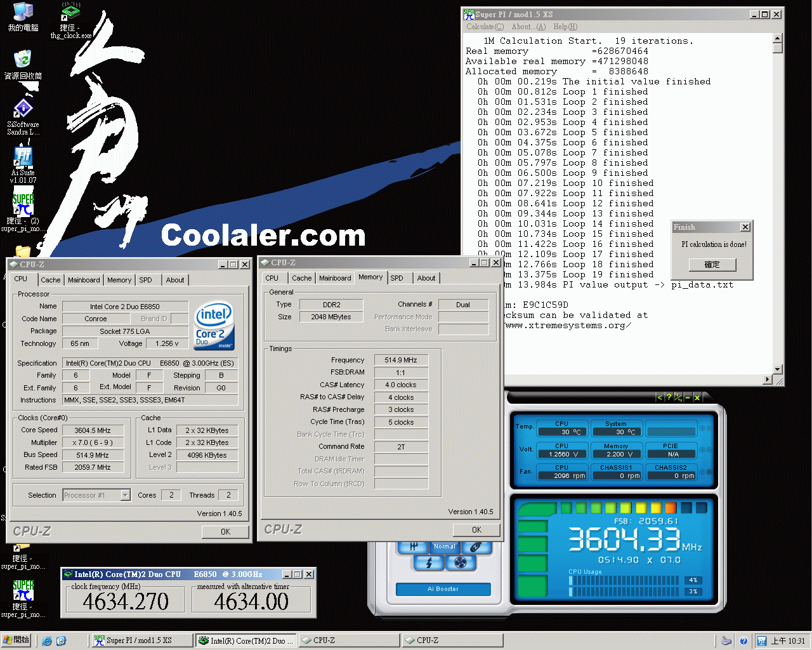Image resolution: width=812 pixels, height=650 pixels.
Task: Click Command Rate value '2T'
Action: point(401,447)
